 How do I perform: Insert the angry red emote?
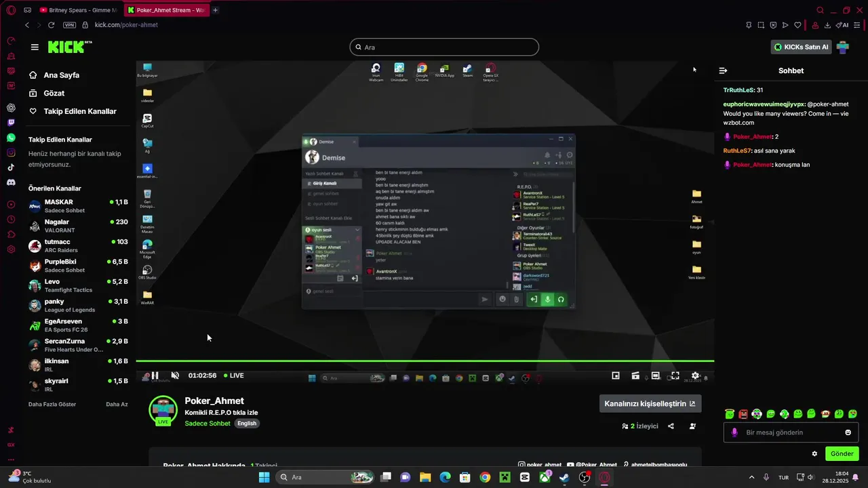pos(743,414)
